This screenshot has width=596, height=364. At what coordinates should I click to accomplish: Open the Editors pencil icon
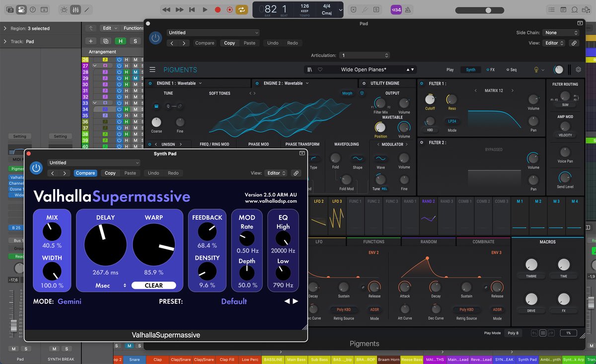tap(87, 9)
